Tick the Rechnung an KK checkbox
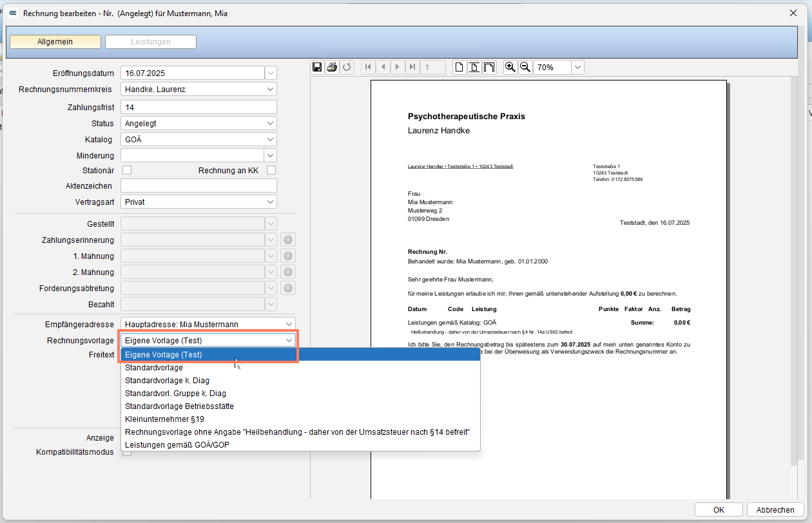The image size is (812, 523). [x=271, y=170]
